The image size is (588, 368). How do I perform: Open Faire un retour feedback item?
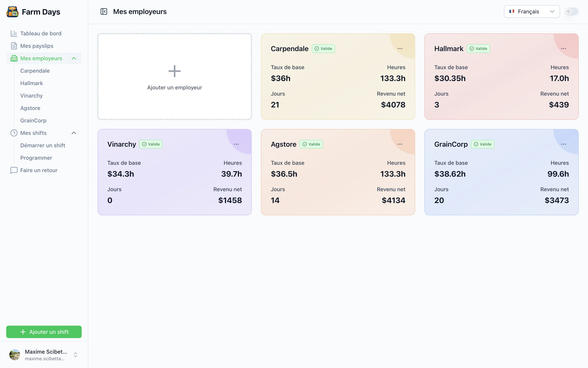point(39,170)
